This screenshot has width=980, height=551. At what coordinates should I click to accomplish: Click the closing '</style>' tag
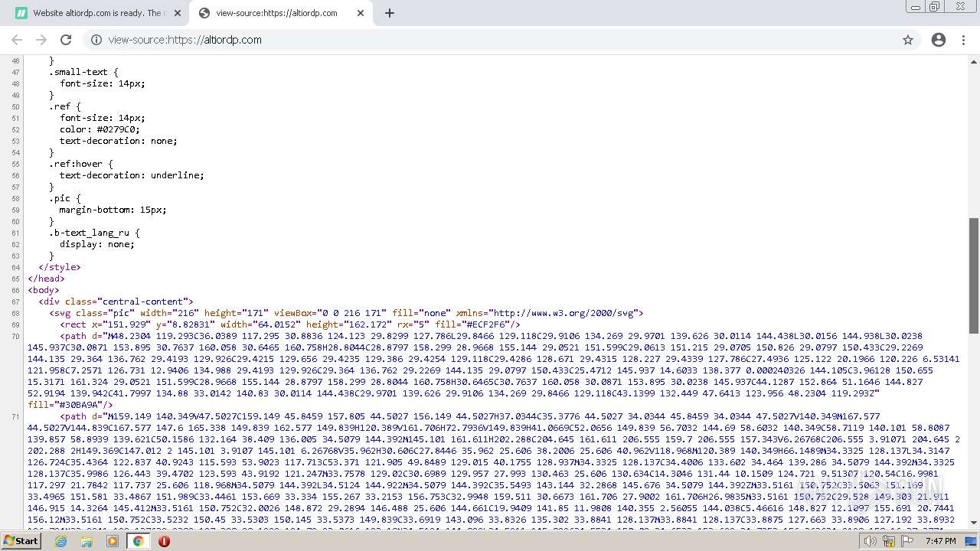click(x=60, y=267)
